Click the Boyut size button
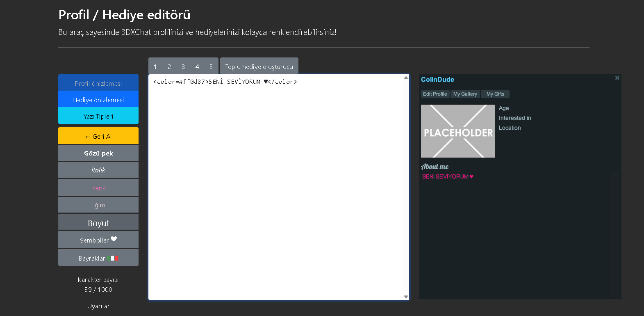Screen dimensions: 644x316 point(98,222)
